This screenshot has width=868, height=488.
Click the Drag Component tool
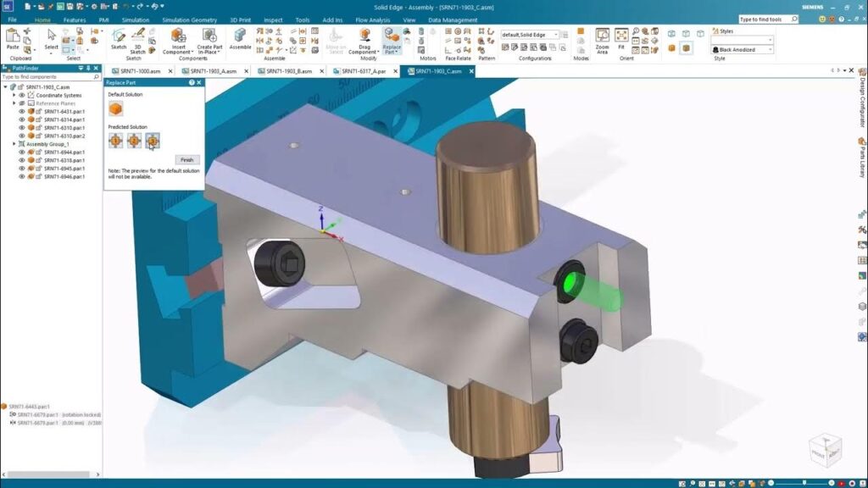tap(365, 39)
